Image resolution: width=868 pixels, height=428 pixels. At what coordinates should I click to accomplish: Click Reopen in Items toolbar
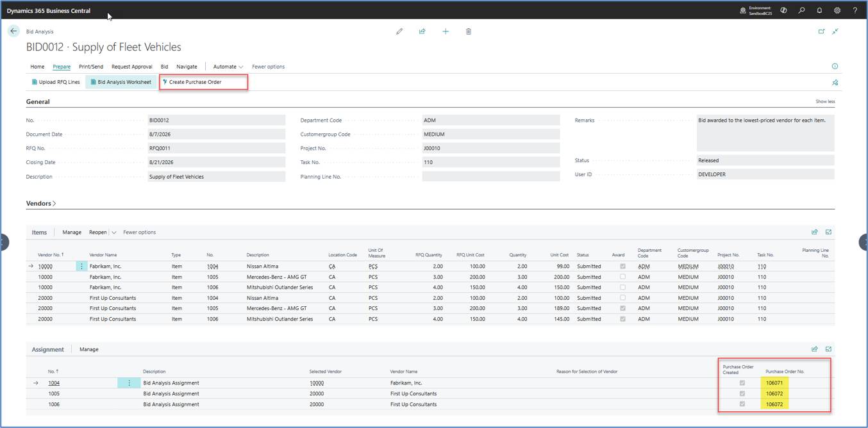click(97, 233)
